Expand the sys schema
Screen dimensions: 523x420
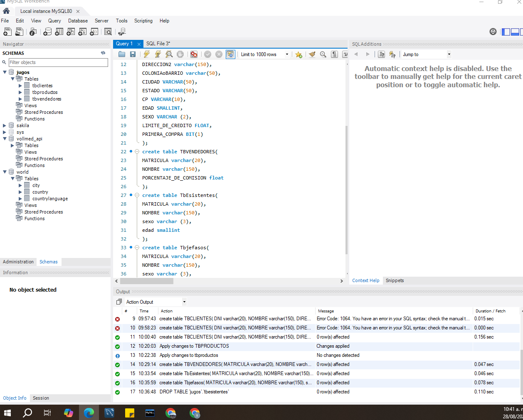pyautogui.click(x=5, y=132)
